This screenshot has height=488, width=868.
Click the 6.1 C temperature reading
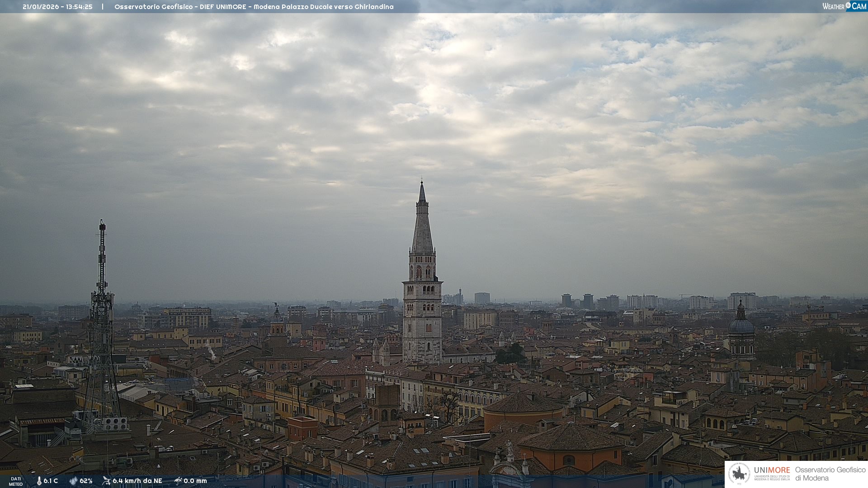point(51,481)
